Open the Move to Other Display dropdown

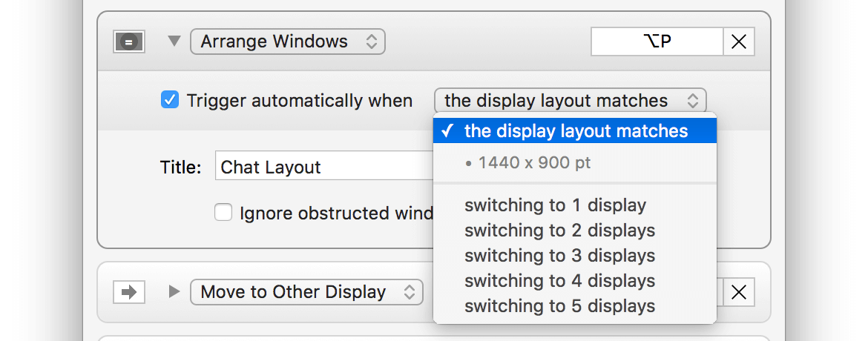306,292
